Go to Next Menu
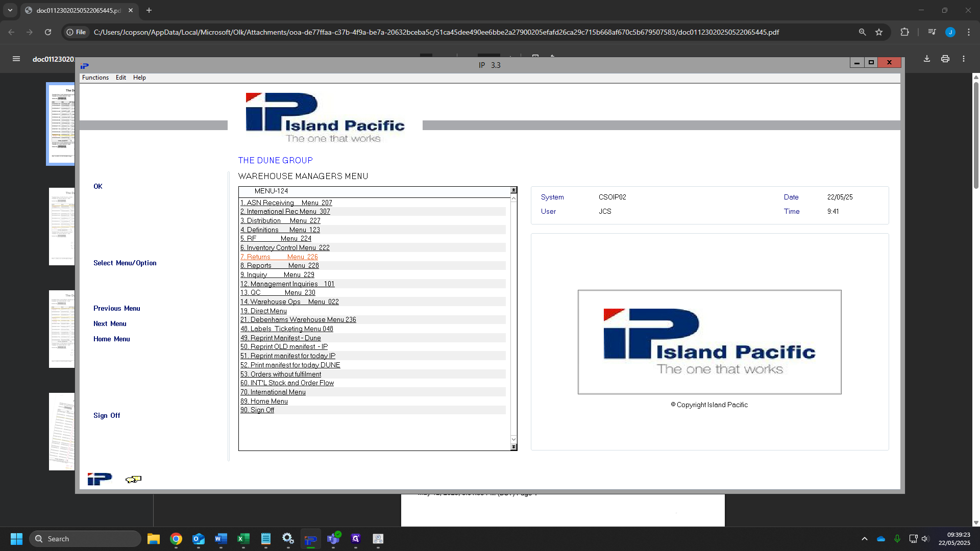The height and width of the screenshot is (551, 980). coord(110,324)
